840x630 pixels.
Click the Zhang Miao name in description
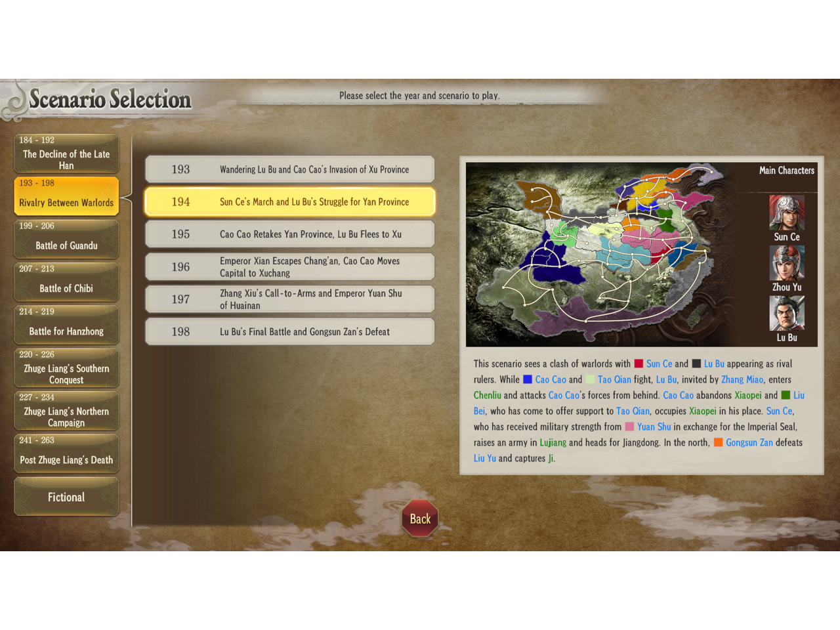(742, 379)
